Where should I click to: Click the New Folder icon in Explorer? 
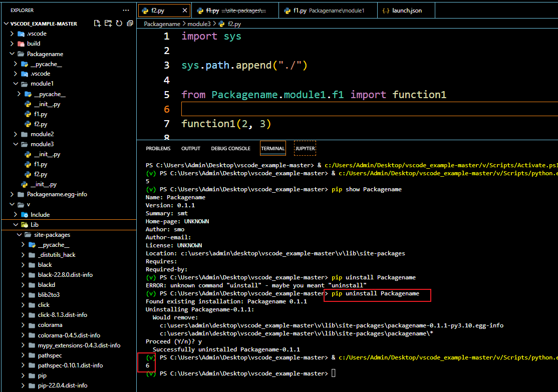click(108, 24)
